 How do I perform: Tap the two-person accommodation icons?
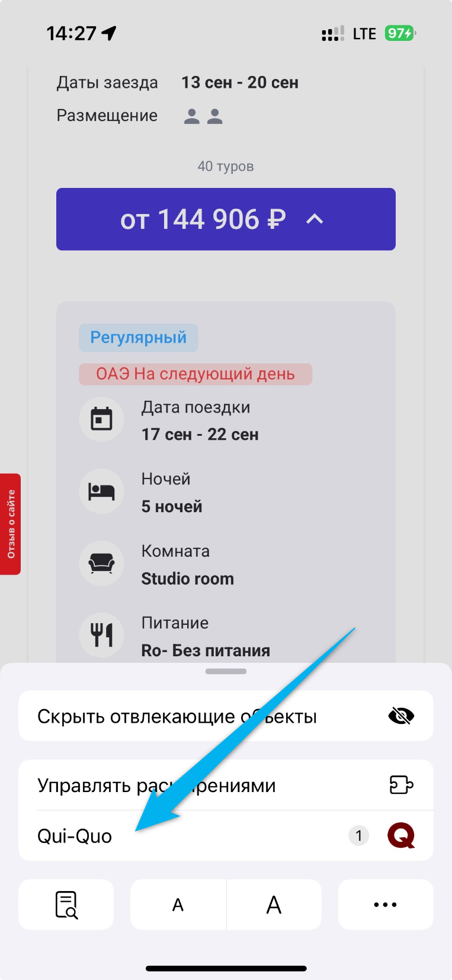click(x=203, y=116)
